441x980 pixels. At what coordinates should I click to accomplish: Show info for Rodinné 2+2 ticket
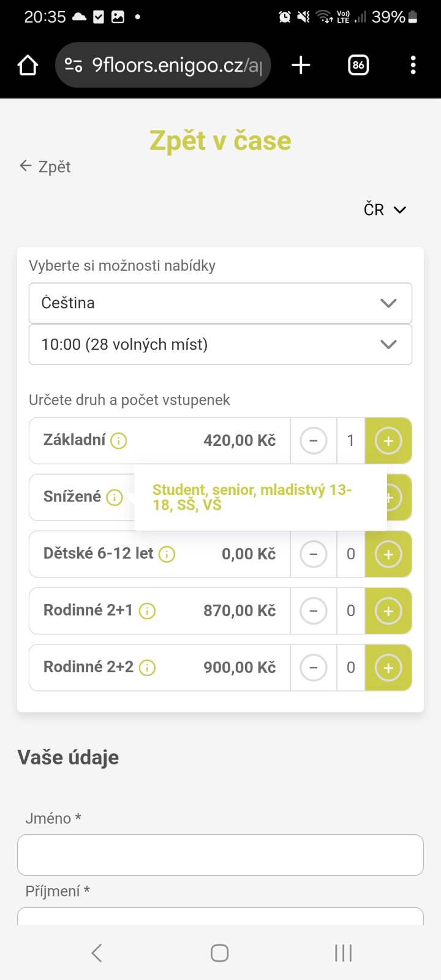tap(147, 668)
